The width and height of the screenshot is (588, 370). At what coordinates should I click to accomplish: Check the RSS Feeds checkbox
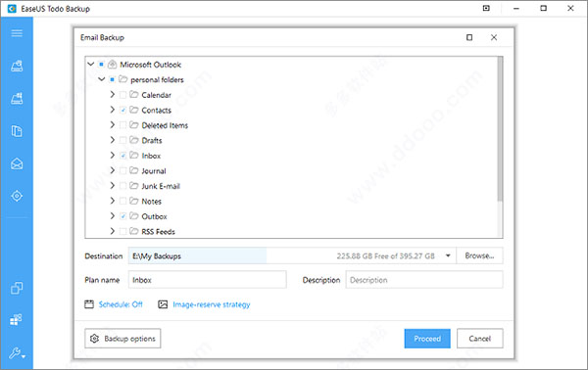click(122, 231)
